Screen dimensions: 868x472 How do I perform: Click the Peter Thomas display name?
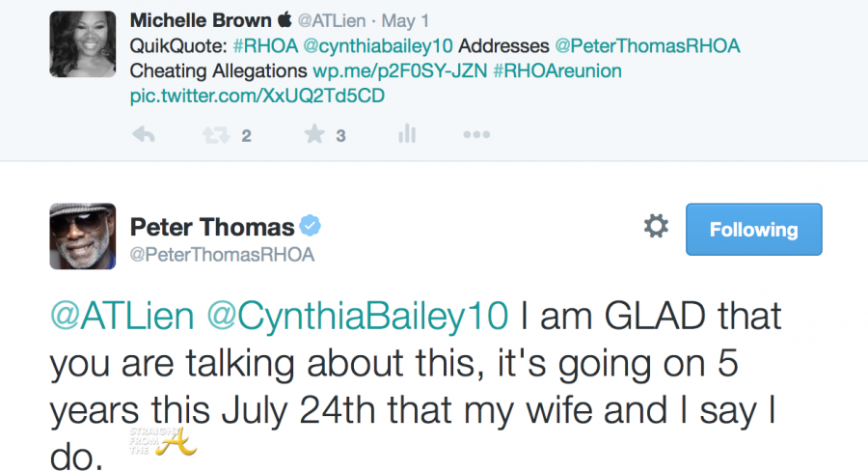point(212,228)
